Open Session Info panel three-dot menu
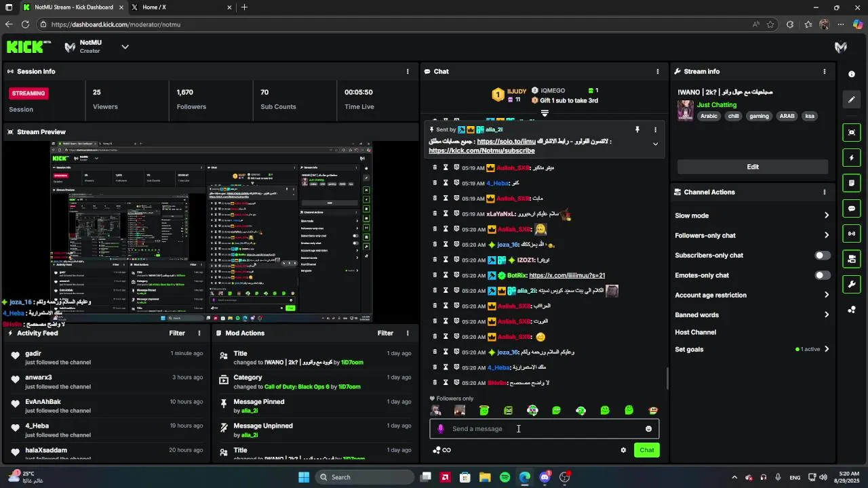Image resolution: width=868 pixels, height=488 pixels. [x=408, y=71]
